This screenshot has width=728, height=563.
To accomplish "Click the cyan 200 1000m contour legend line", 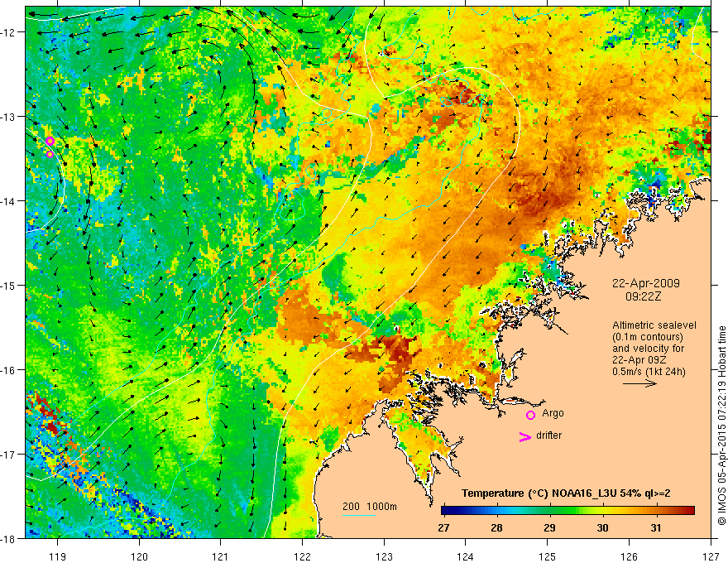I will (x=359, y=515).
